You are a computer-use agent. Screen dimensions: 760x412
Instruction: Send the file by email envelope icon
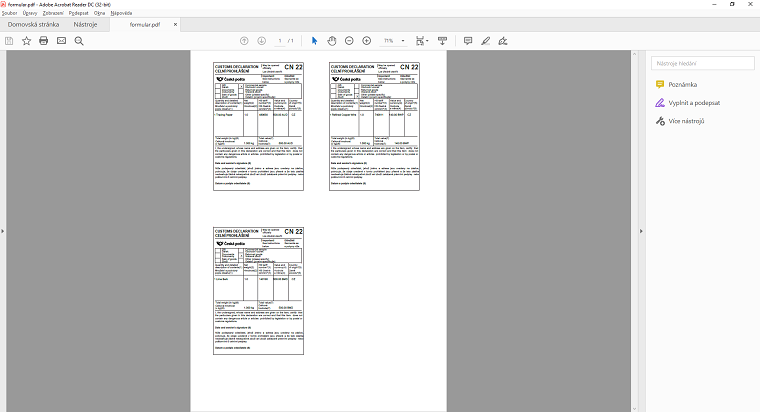point(61,41)
